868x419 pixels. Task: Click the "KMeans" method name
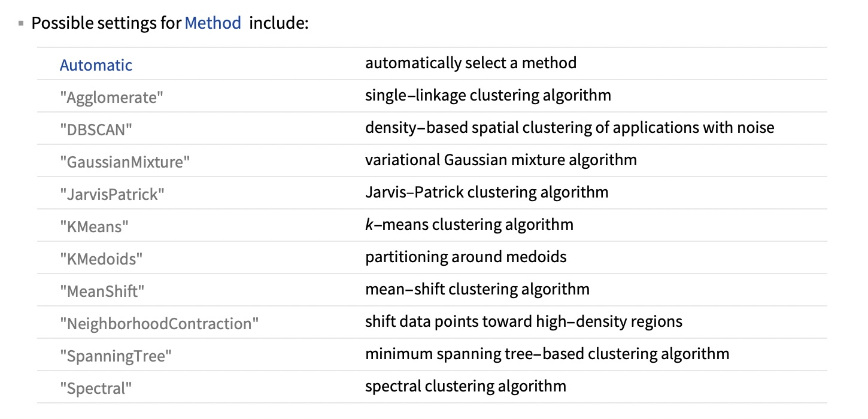tap(94, 227)
